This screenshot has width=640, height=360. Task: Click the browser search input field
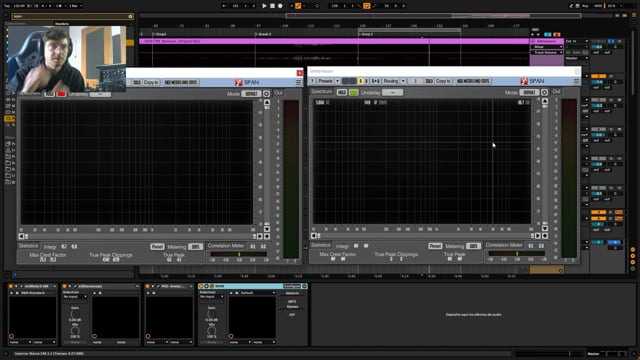point(72,16)
